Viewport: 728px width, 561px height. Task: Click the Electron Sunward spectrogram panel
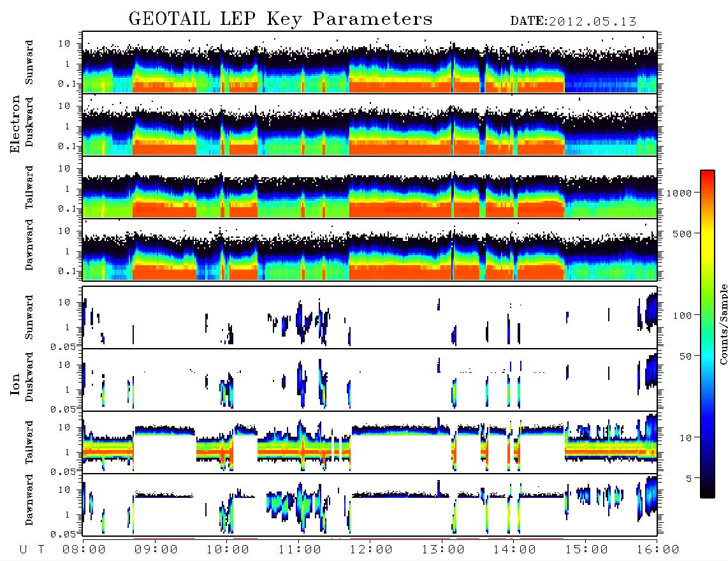tap(370, 62)
